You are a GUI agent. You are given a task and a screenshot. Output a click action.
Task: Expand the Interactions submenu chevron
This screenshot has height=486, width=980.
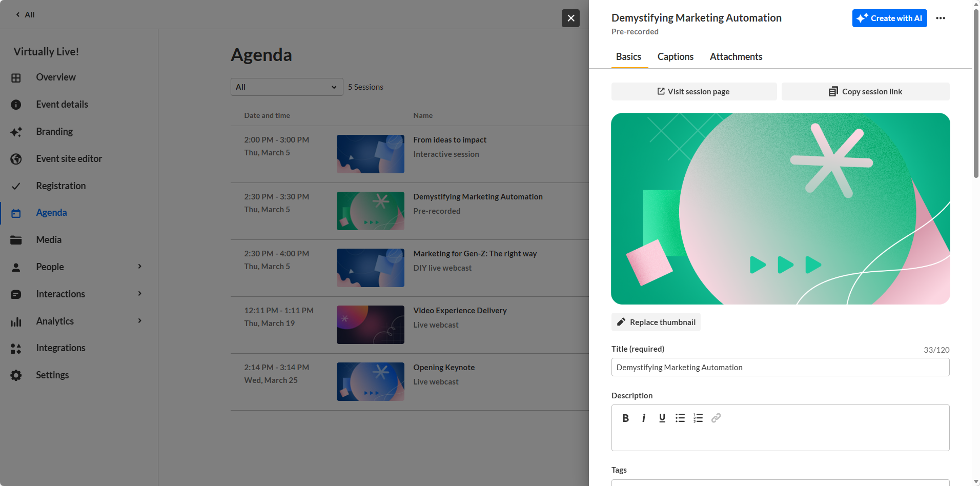tap(140, 294)
